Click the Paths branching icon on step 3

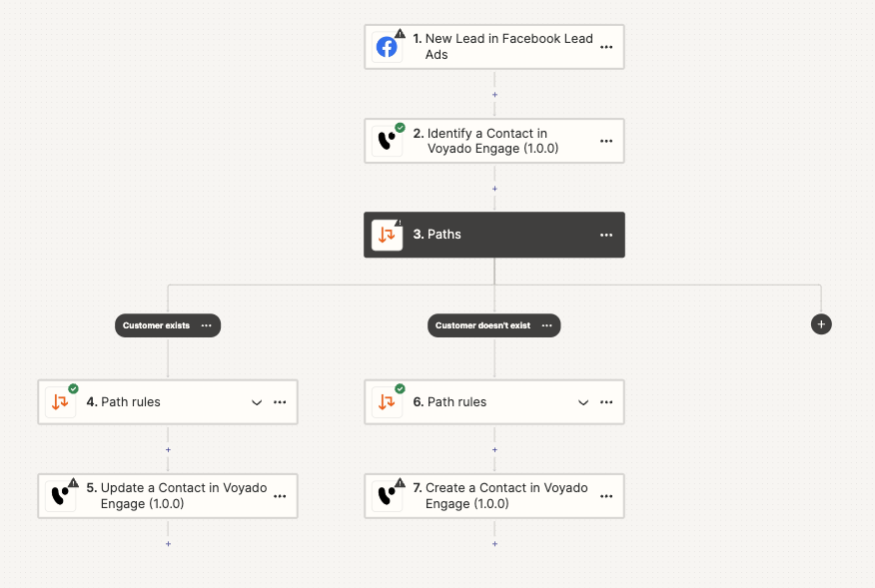pos(387,235)
